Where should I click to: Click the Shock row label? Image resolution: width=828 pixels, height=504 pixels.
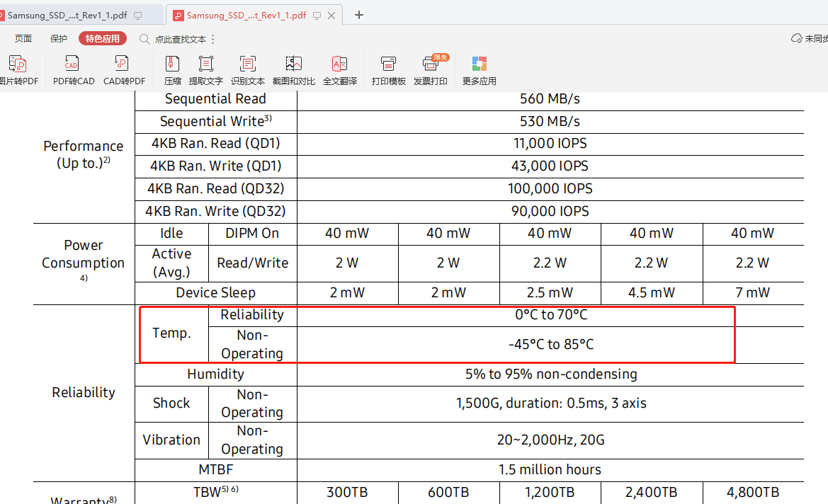pyautogui.click(x=171, y=403)
